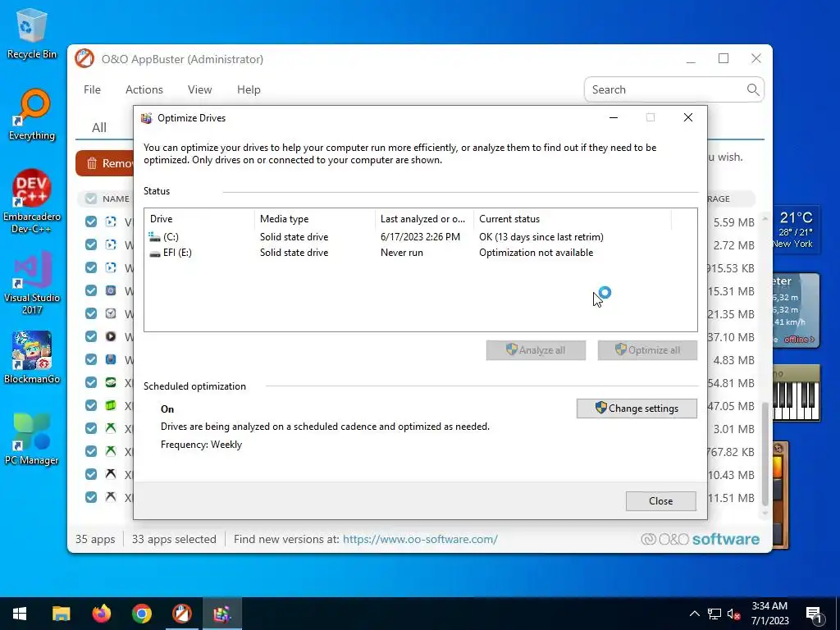
Task: Uncheck the app in the 767.82 KB row
Action: click(91, 451)
